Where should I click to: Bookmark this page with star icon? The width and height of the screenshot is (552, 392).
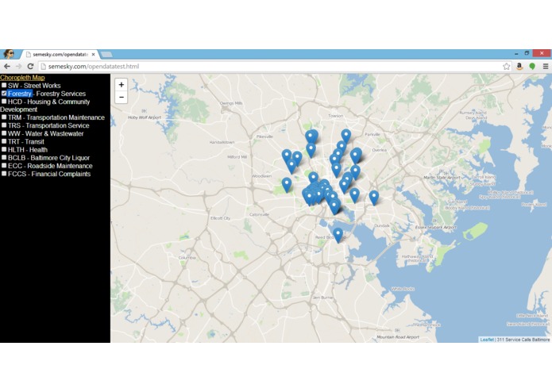coord(506,66)
